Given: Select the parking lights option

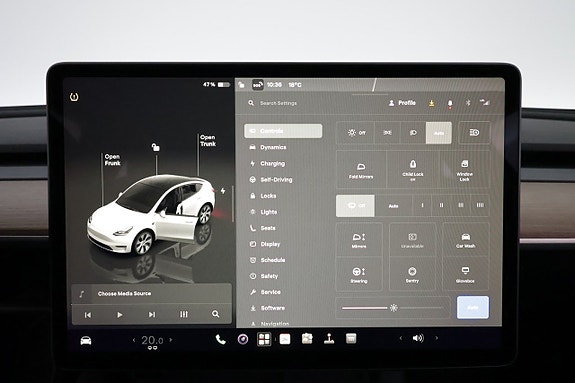Looking at the screenshot, I should [387, 133].
